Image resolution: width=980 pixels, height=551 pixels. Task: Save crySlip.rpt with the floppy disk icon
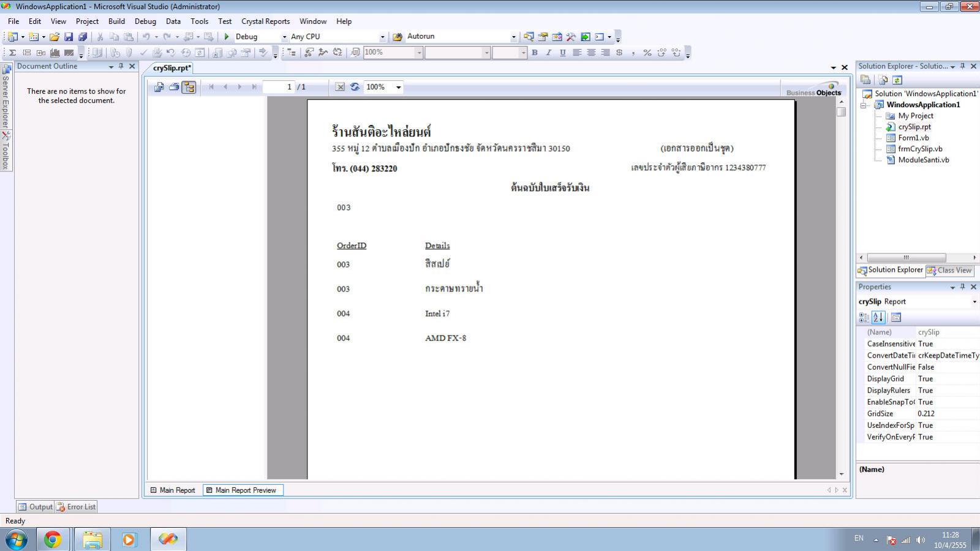(x=69, y=37)
